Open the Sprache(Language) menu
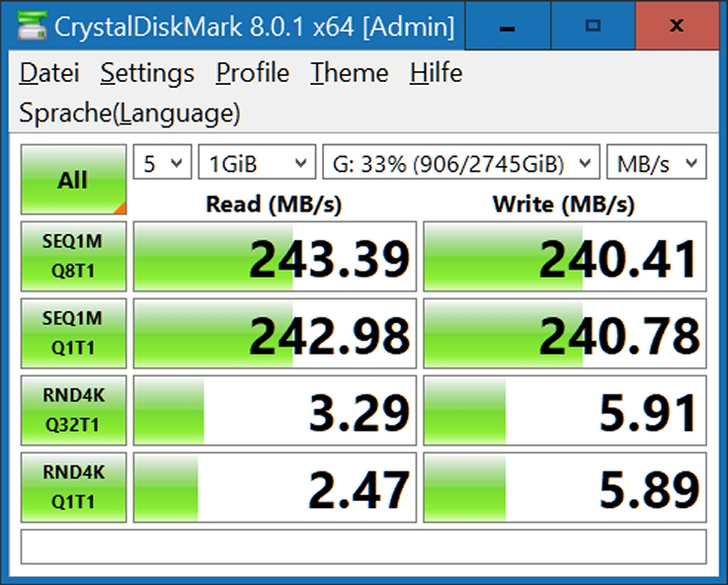 [130, 113]
